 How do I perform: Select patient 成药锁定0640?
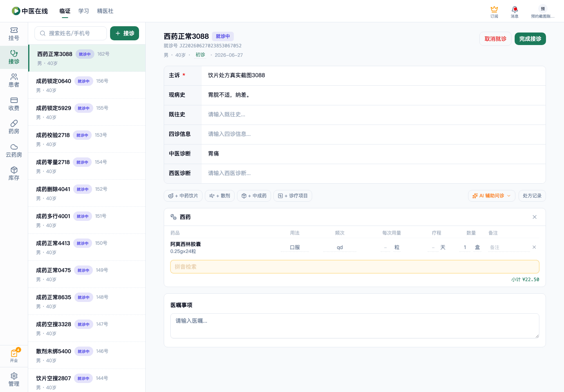click(x=87, y=85)
